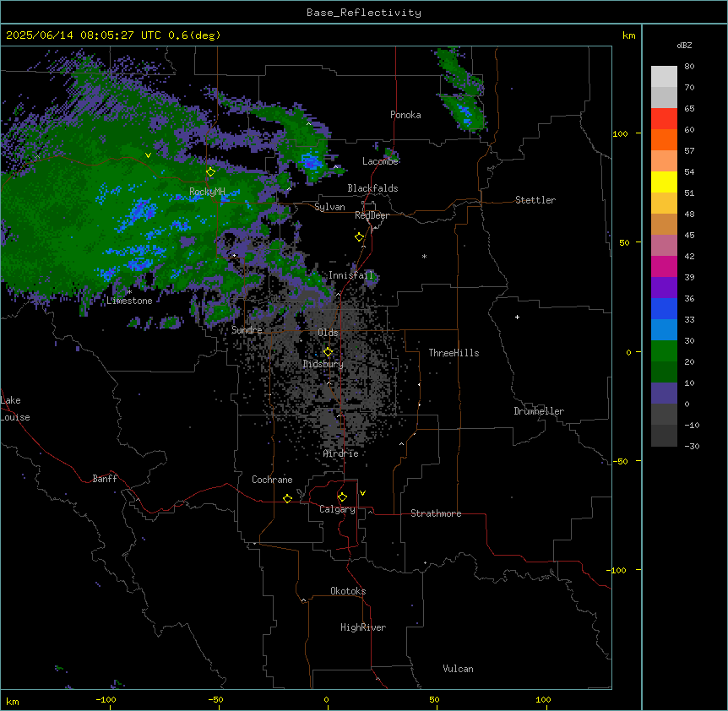Click the Calgary city label
728x711 pixels.
337,509
